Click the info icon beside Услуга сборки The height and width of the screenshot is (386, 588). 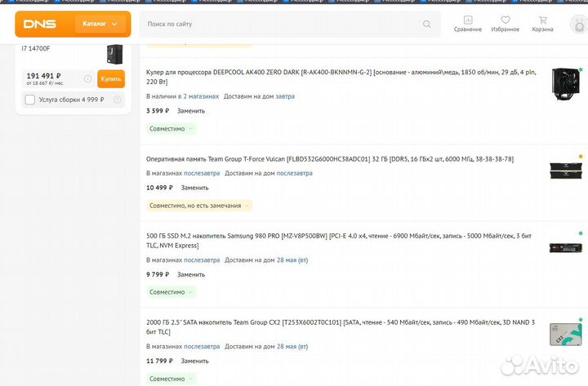point(117,100)
